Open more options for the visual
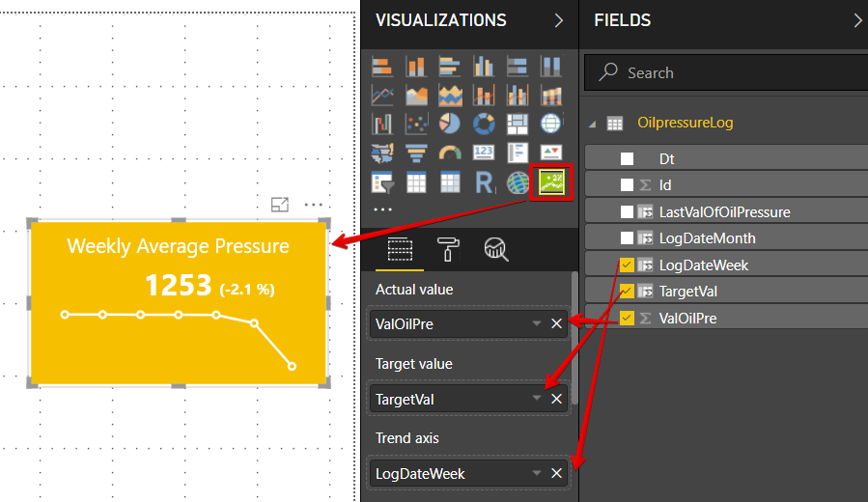 [313, 204]
